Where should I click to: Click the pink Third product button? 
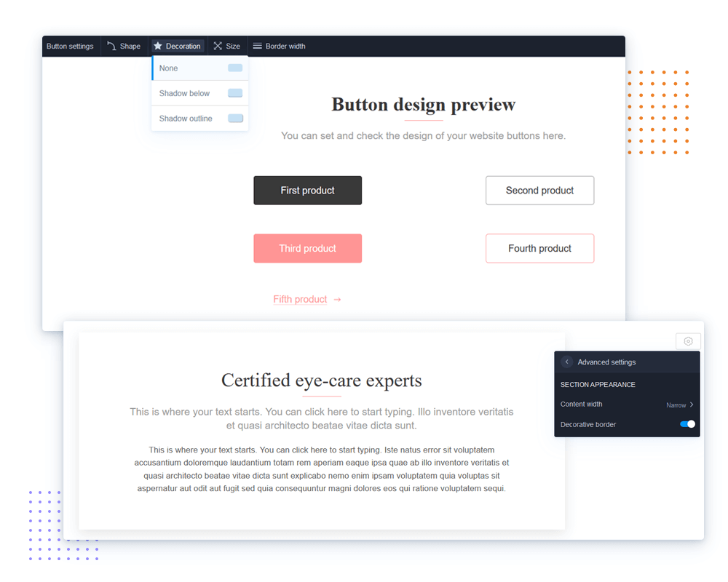coord(307,249)
